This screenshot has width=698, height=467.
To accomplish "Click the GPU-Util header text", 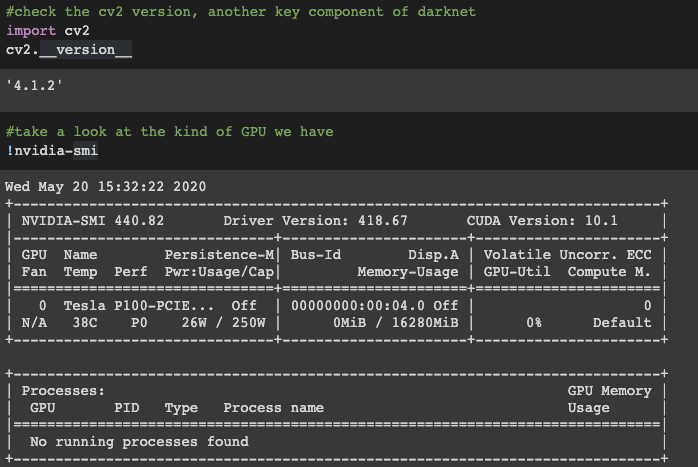I will pyautogui.click(x=517, y=272).
